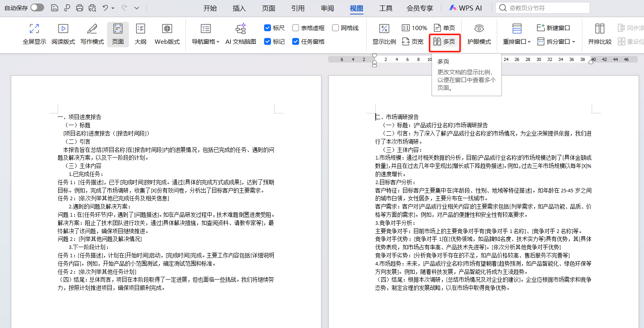Click the side-by-side compare (并排比较) icon
The image size is (644, 328).
pyautogui.click(x=599, y=29)
